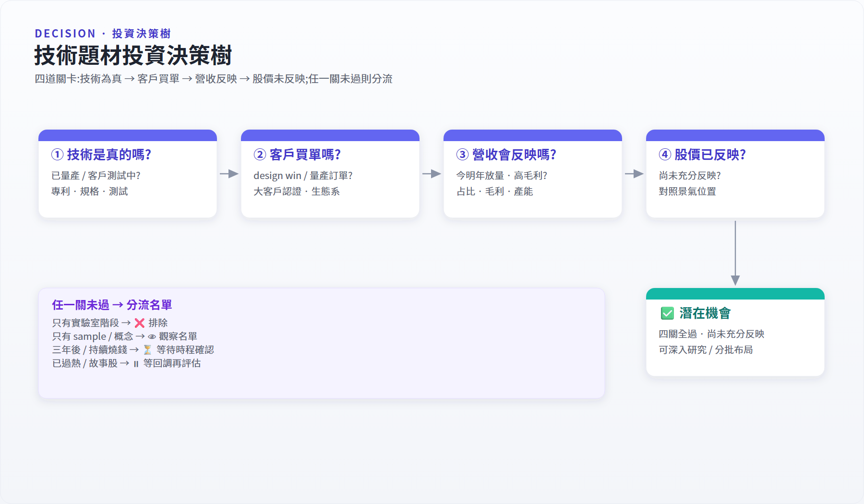
Task: Click the circled number 4 badge
Action: [665, 155]
